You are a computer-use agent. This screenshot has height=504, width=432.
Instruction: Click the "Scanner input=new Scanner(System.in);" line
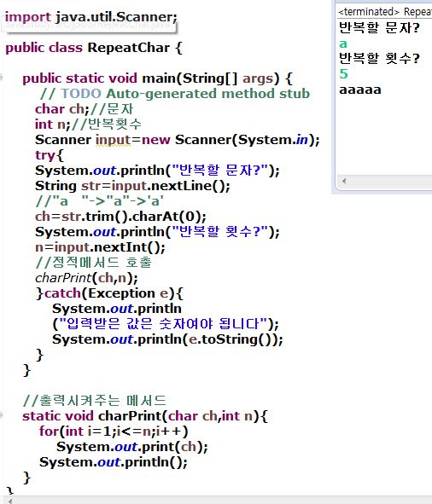(178, 140)
